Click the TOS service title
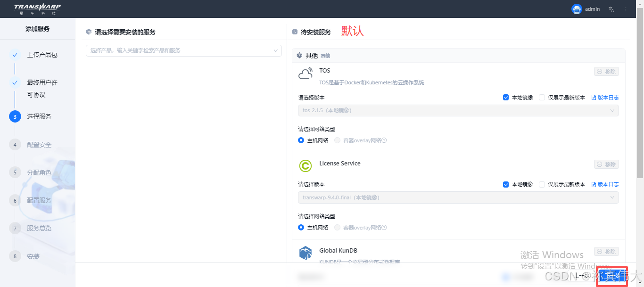The height and width of the screenshot is (287, 644). click(325, 71)
